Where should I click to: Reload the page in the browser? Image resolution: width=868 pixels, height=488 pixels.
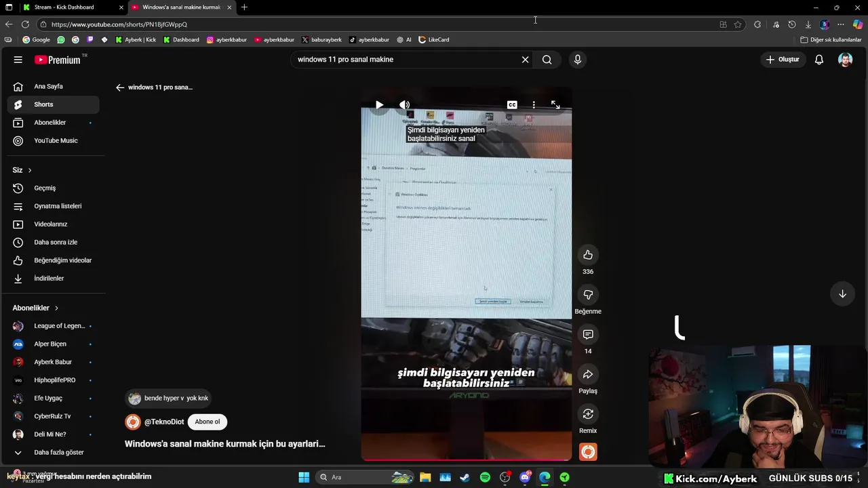(25, 24)
